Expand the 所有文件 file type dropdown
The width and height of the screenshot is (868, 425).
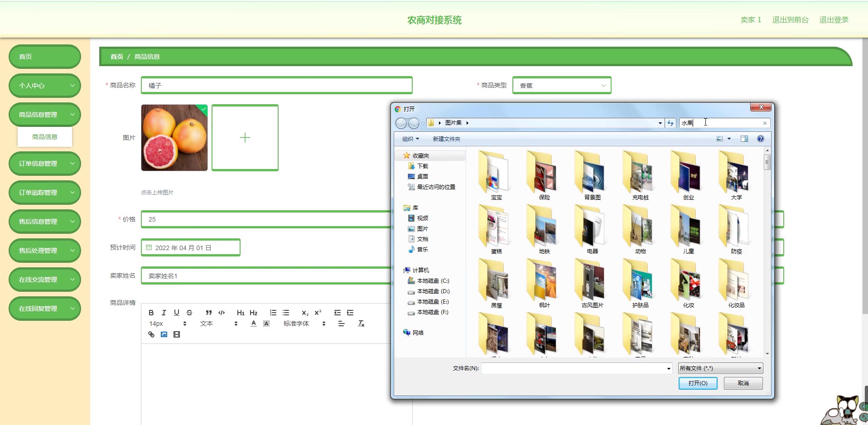point(720,368)
